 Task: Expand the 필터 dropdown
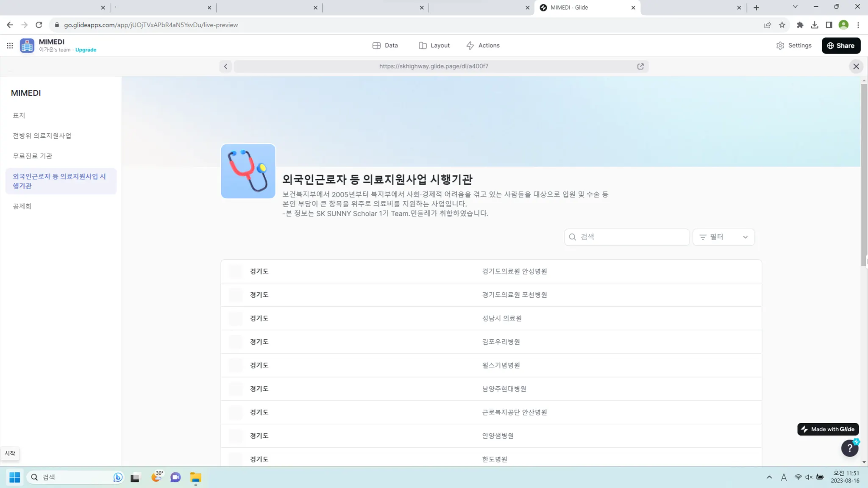click(x=723, y=237)
